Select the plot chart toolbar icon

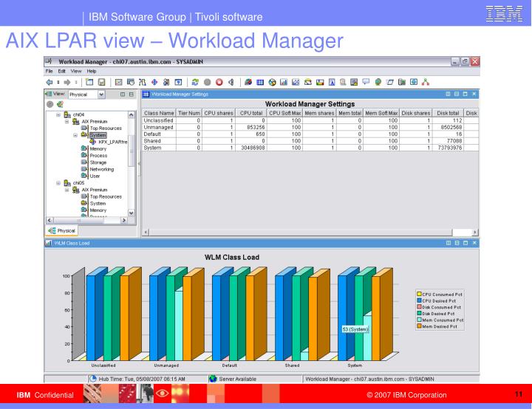click(x=296, y=82)
